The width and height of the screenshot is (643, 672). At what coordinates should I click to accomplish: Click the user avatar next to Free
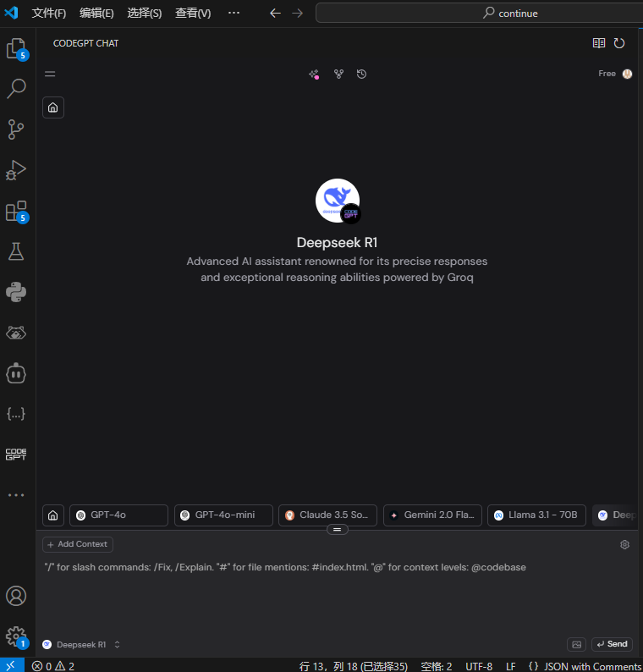[x=627, y=74]
